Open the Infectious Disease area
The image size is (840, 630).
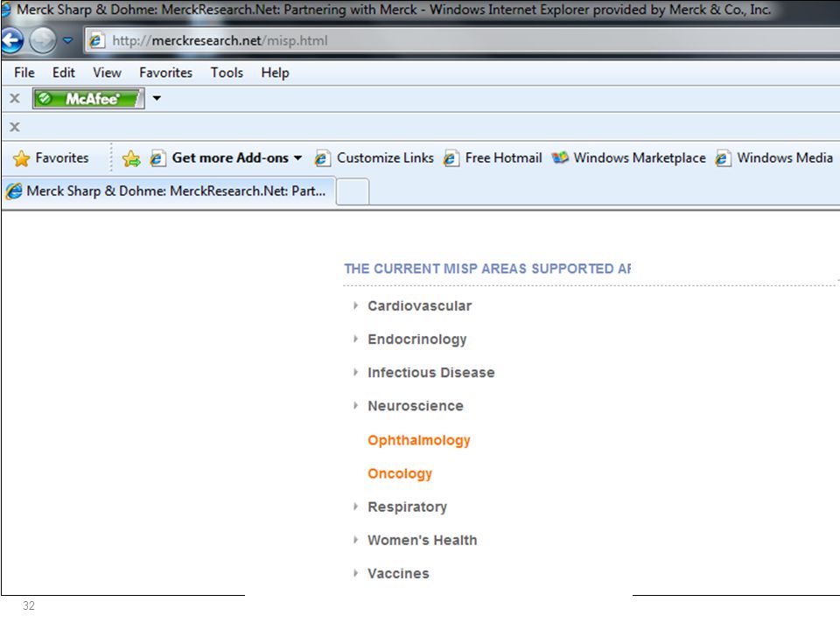(430, 373)
